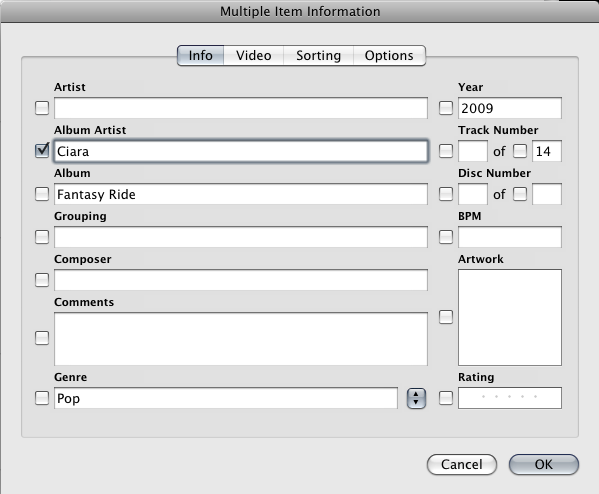Click the Year field showing 2009

click(510, 108)
